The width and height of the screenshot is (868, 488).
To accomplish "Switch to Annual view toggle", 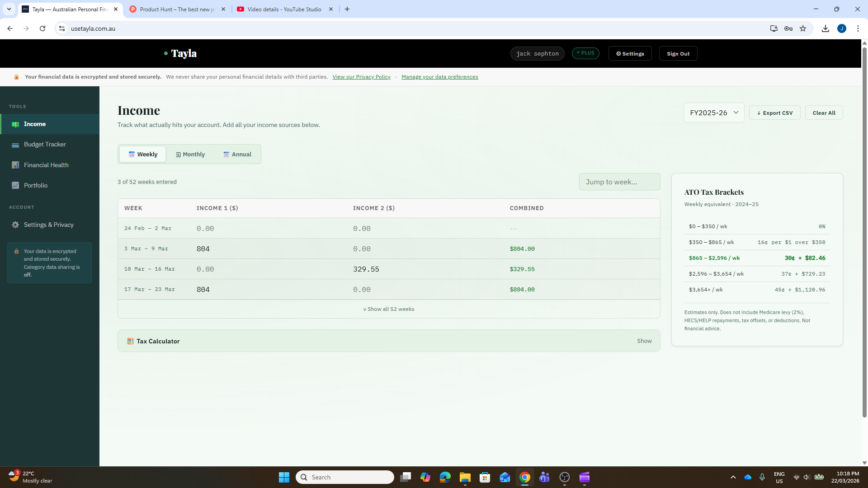I will (x=237, y=155).
